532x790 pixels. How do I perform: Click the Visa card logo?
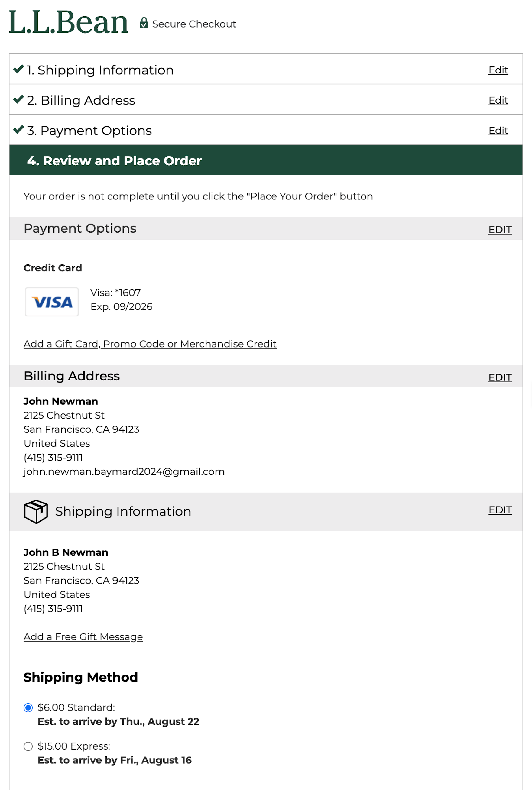(x=52, y=302)
